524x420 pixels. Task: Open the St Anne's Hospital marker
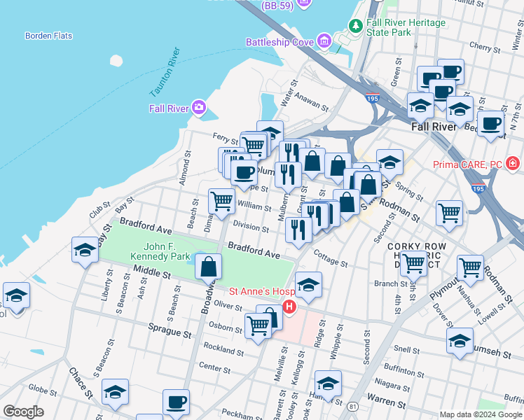(288, 307)
